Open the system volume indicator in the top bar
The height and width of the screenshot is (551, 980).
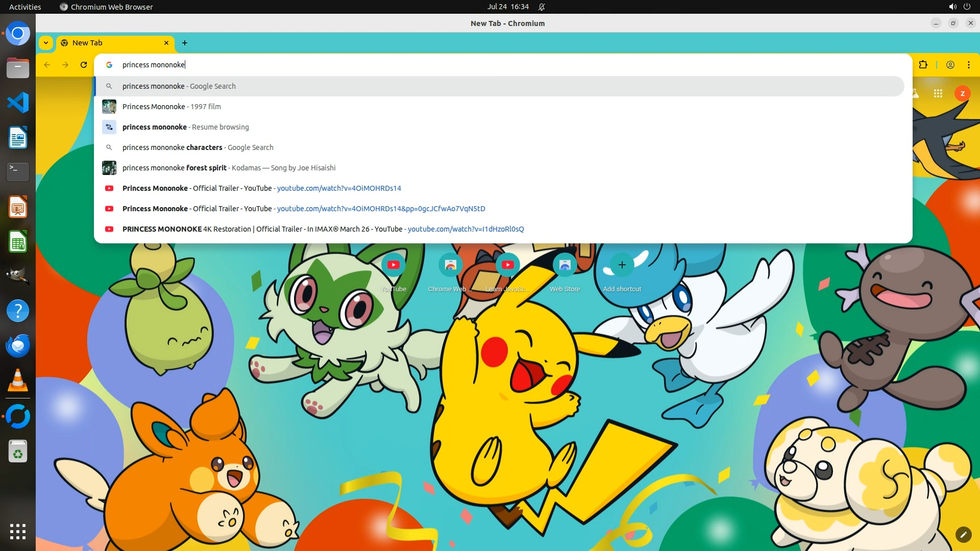tap(952, 7)
